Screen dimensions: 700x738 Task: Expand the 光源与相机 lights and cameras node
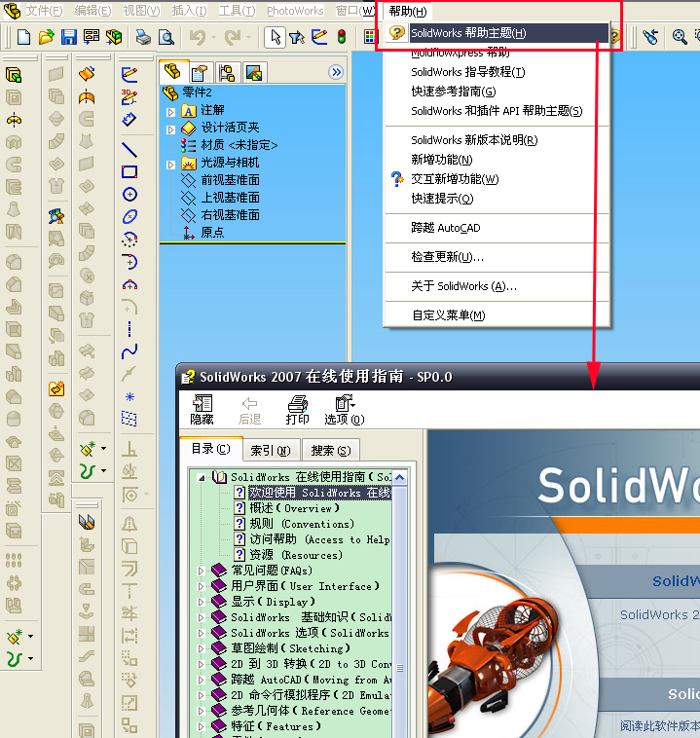171,165
